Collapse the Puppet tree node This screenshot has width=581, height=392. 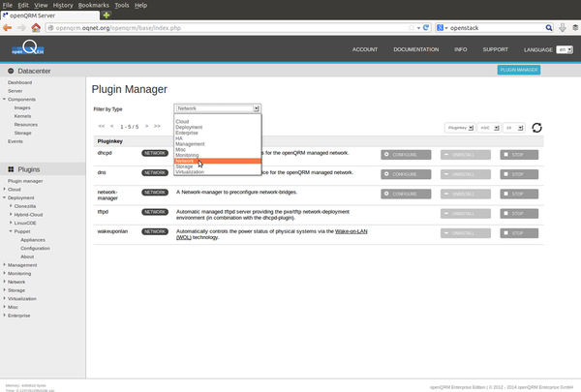click(x=11, y=231)
